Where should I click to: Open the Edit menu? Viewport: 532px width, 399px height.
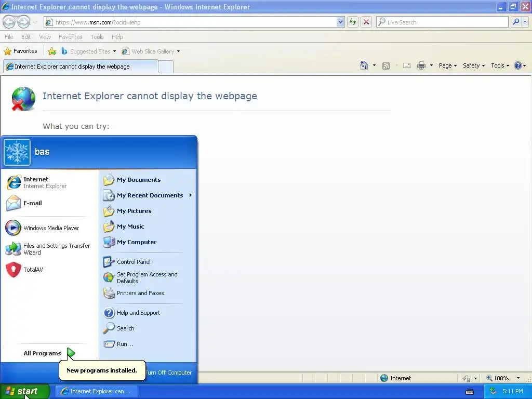coord(26,37)
